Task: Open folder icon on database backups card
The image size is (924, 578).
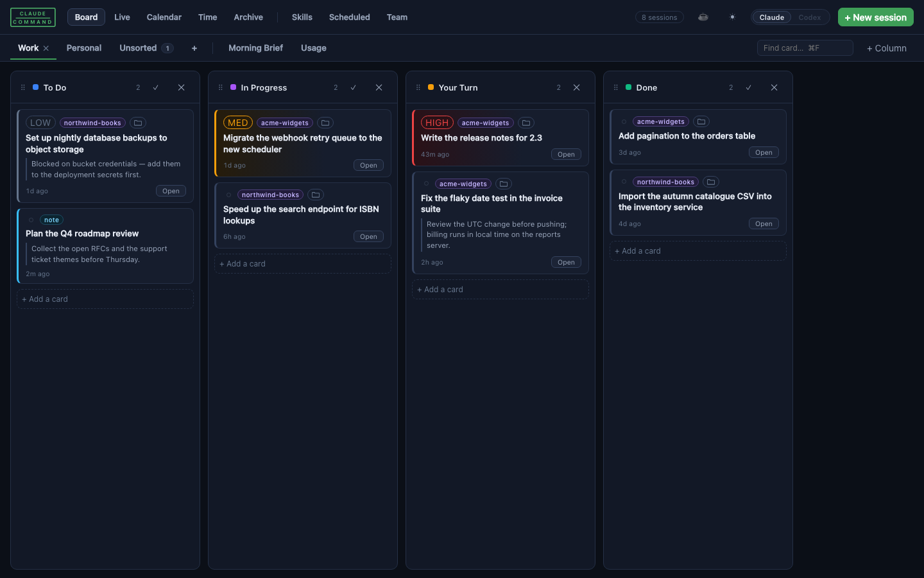Action: (138, 123)
